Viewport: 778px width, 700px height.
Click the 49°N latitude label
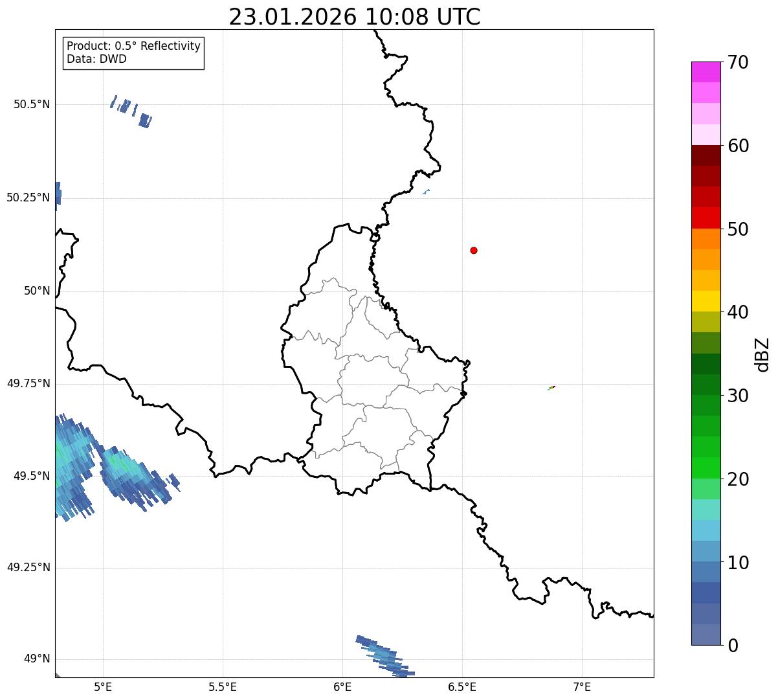(x=37, y=659)
